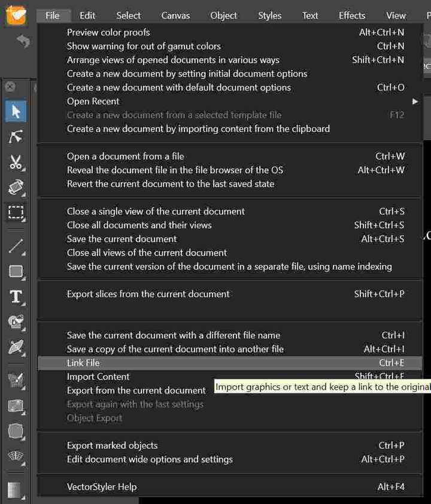Select the image tool icon below the Text tool
This screenshot has height=504, width=431.
click(x=16, y=322)
